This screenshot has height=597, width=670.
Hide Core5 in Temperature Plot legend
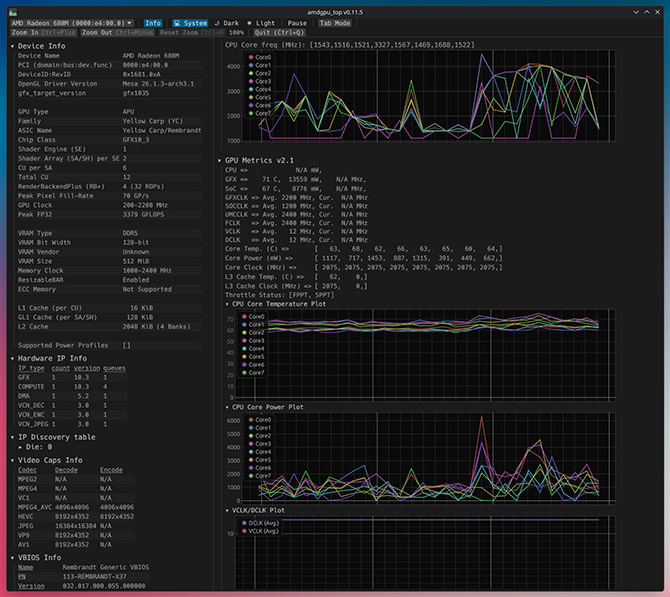pyautogui.click(x=253, y=357)
